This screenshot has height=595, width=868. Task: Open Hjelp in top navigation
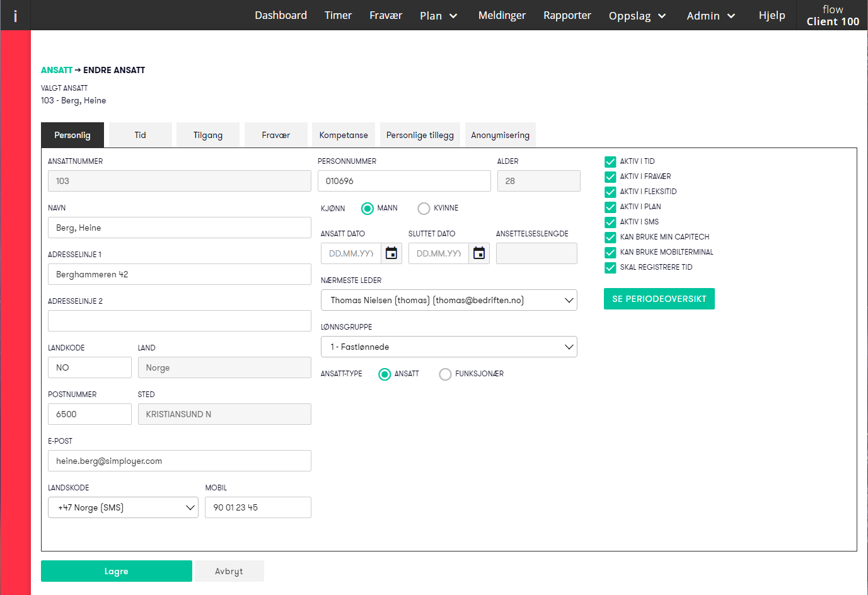point(772,15)
